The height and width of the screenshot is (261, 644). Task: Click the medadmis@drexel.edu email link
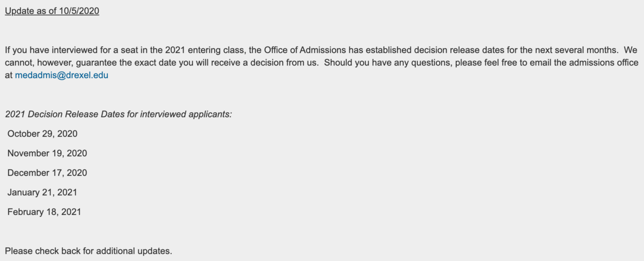(62, 76)
